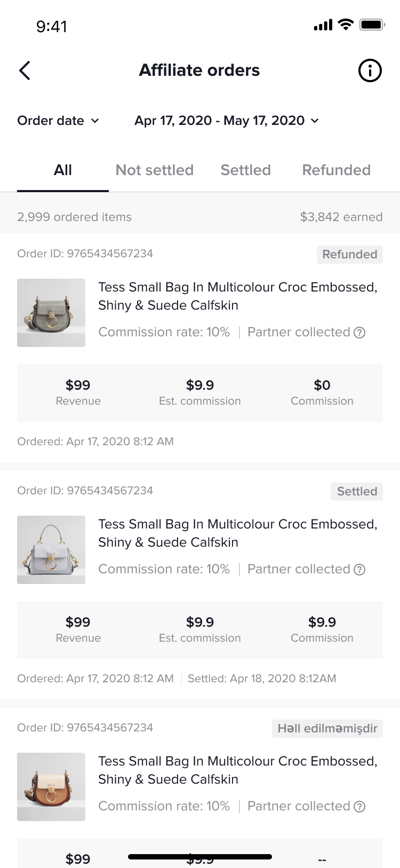
Task: Tap the cellular signal bars icon
Action: [323, 25]
